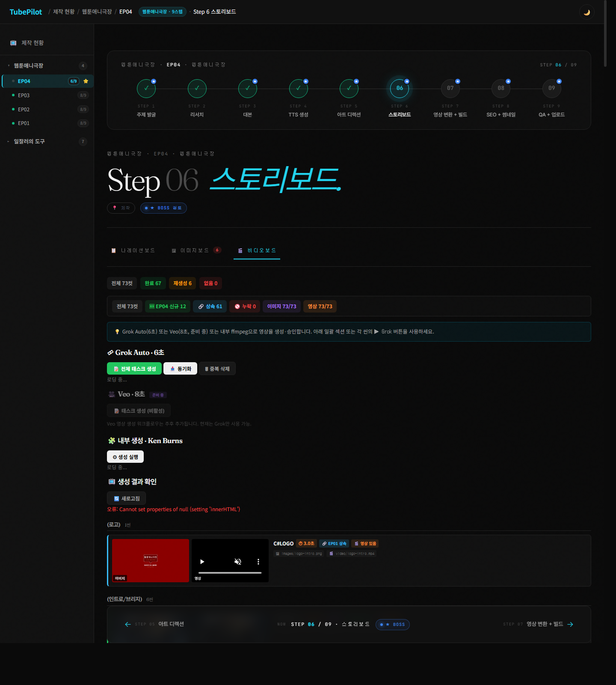Click the star icon on sidebar EP04
616x685 pixels.
86,81
